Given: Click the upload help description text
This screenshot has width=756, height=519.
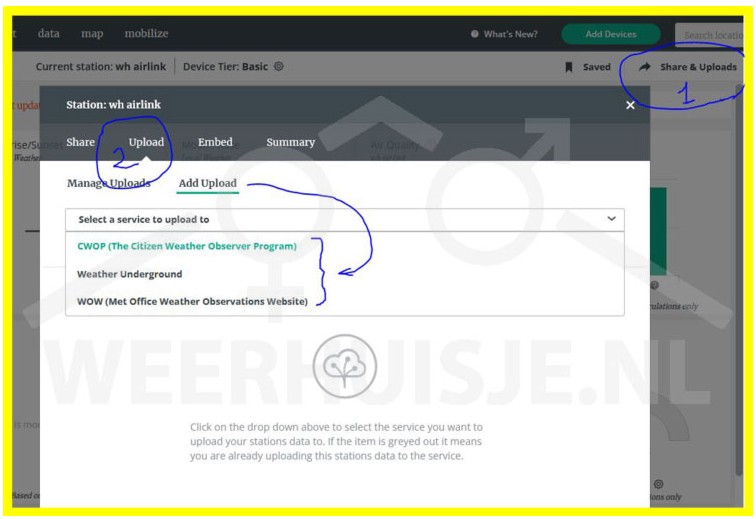Looking at the screenshot, I should point(336,441).
